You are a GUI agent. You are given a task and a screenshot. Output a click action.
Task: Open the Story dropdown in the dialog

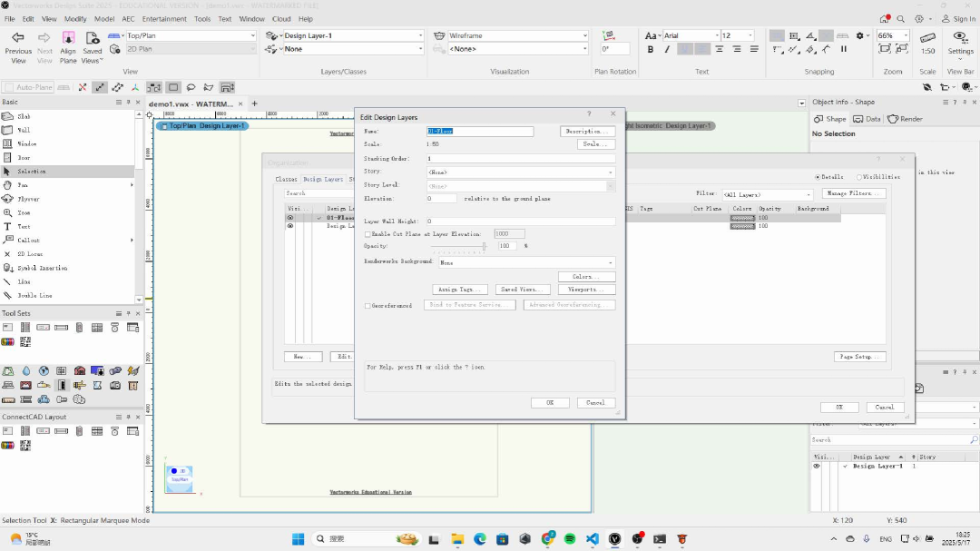click(x=521, y=172)
